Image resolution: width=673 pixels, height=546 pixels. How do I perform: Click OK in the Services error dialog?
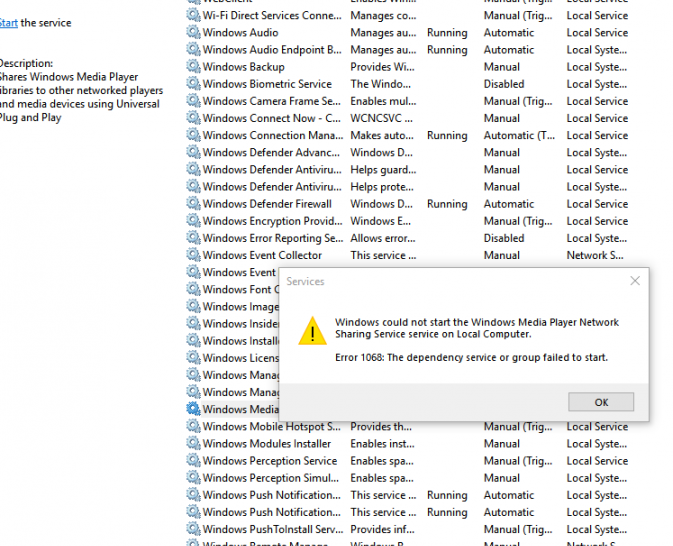tap(601, 402)
